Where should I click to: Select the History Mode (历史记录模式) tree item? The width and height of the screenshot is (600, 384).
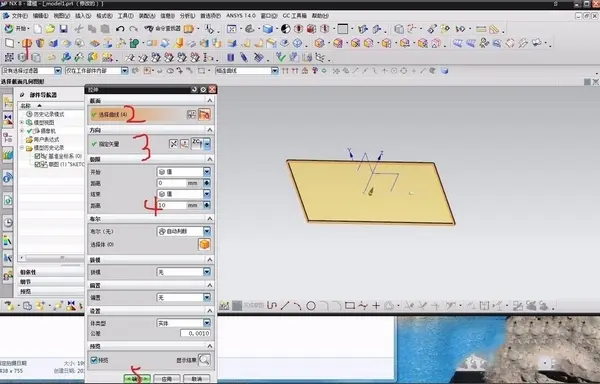[45, 114]
